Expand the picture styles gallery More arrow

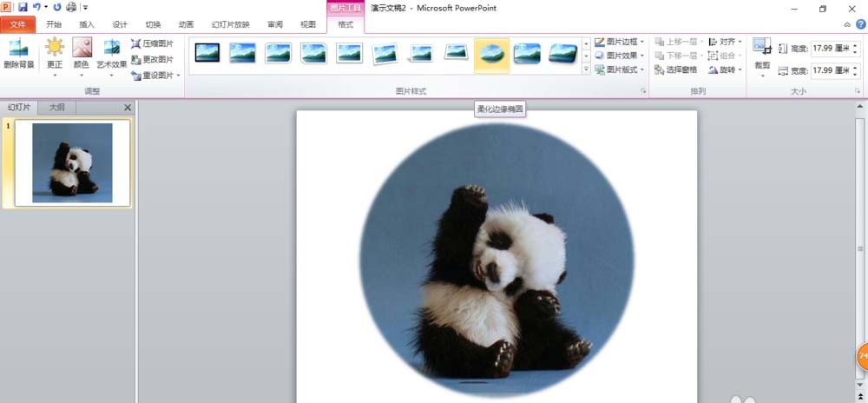586,69
